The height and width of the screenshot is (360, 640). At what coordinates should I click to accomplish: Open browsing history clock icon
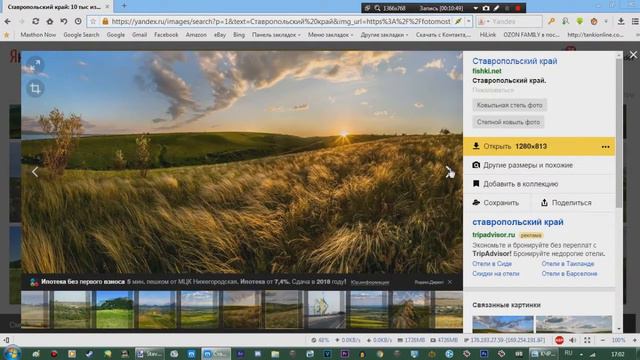click(x=78, y=21)
